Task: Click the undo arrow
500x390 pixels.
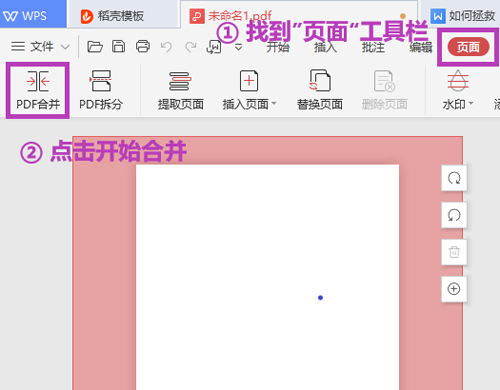Action: point(166,47)
